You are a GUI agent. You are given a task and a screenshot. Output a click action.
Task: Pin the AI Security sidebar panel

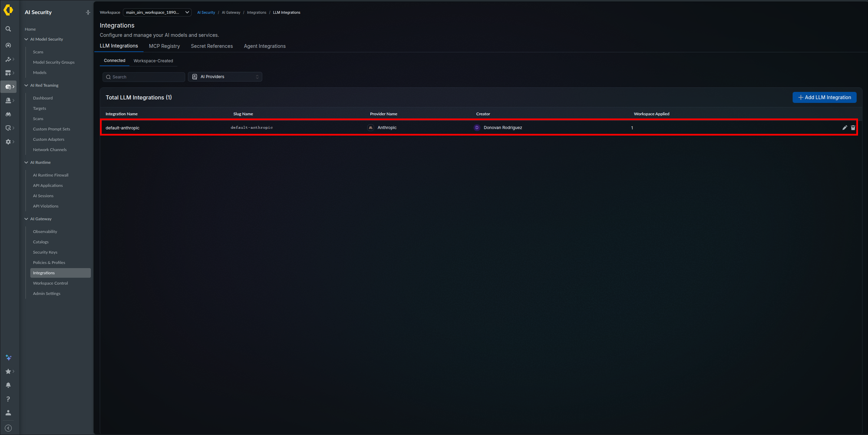point(88,13)
